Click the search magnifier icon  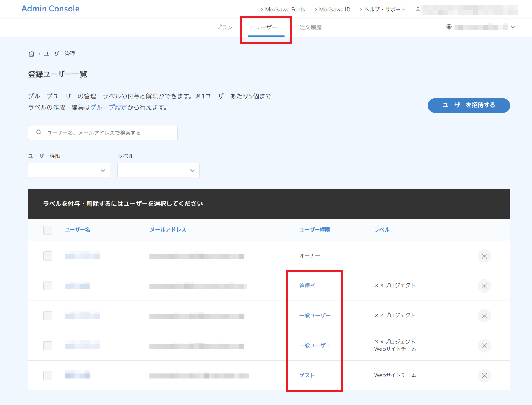(39, 132)
